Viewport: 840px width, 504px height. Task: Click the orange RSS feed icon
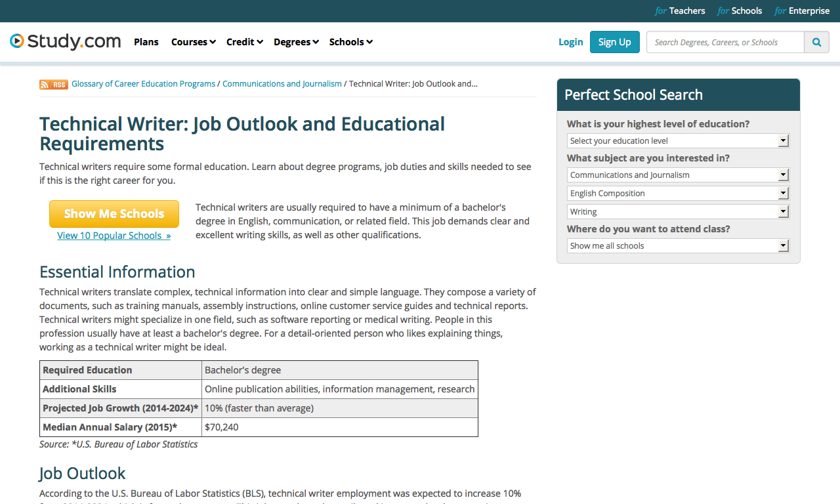coord(53,84)
